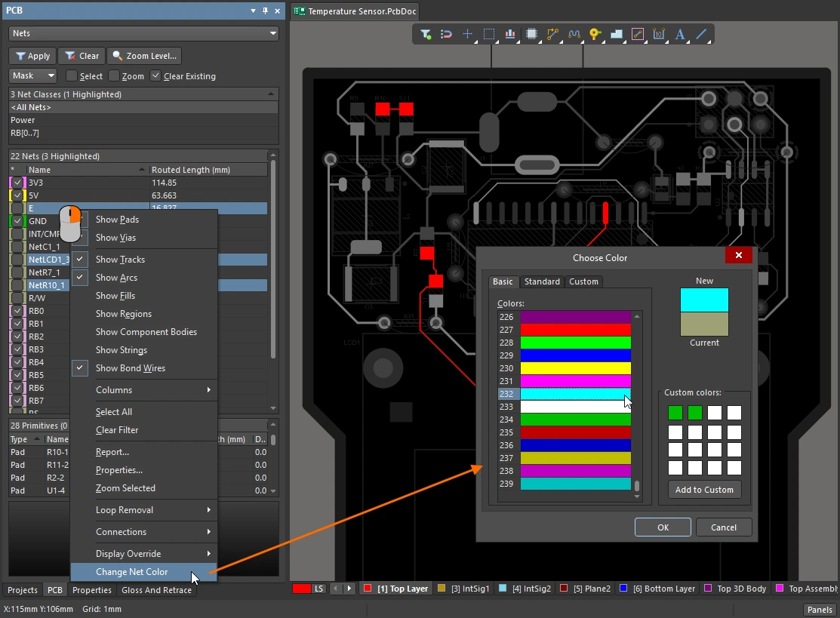The image size is (840, 618).
Task: Select the Place Component chip icon
Action: pos(531,34)
